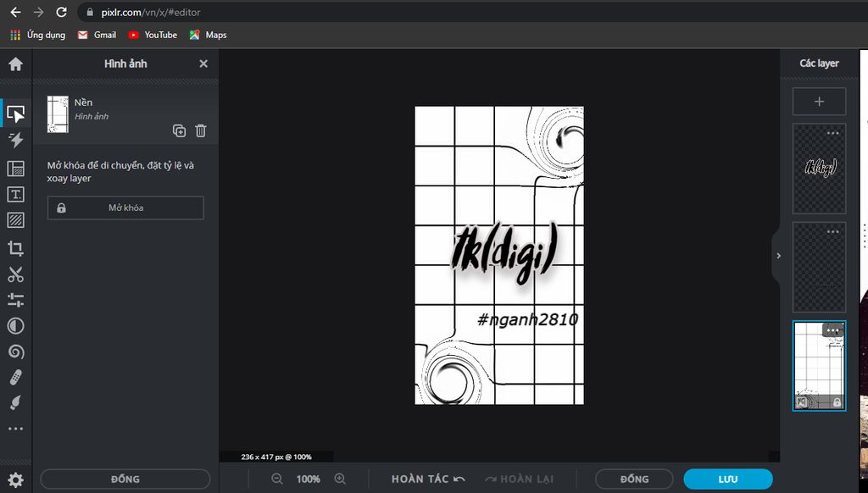Select the Retouch bandage tool
This screenshot has width=868, height=493.
point(15,378)
